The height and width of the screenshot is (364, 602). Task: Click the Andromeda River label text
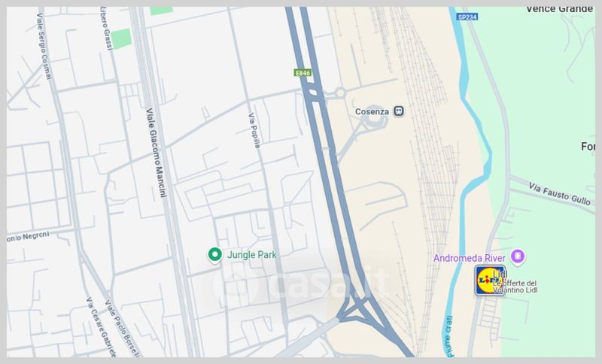click(x=470, y=258)
